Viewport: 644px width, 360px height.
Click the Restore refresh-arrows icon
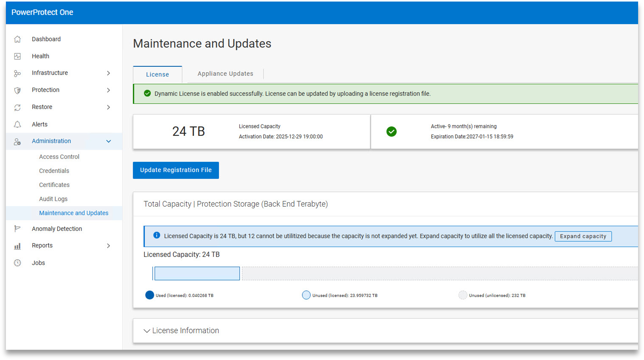[17, 107]
